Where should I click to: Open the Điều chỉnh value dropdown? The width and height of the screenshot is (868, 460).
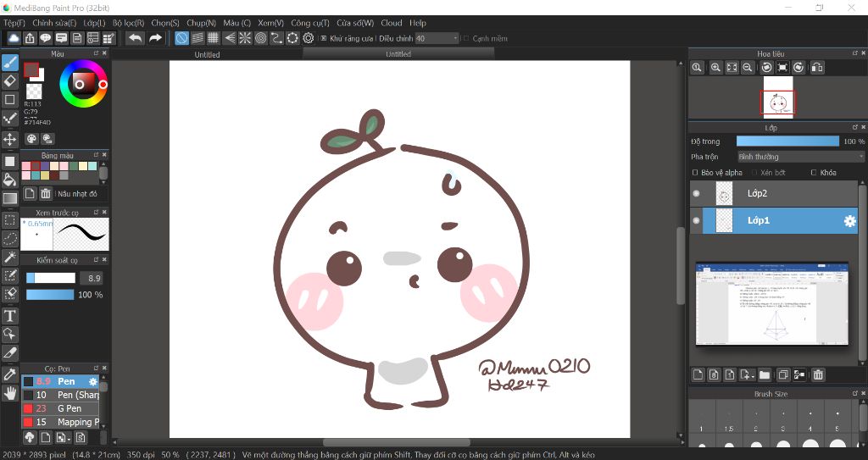pos(437,39)
